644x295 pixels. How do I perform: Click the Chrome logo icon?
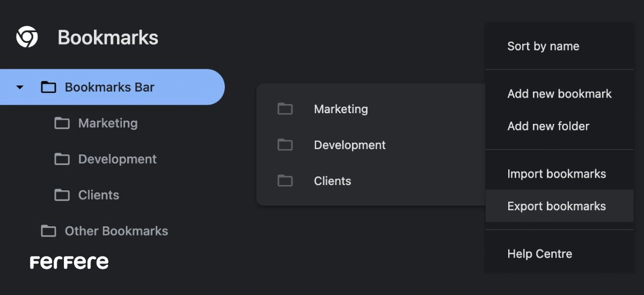(x=27, y=38)
